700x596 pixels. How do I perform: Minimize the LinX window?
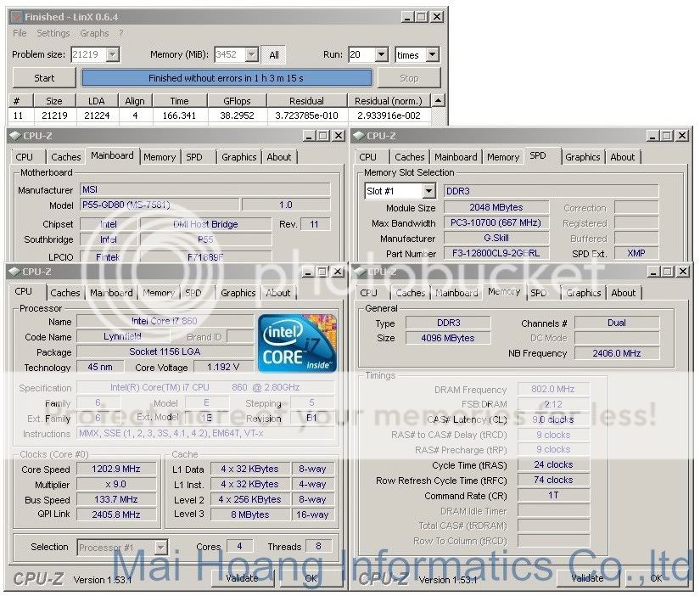pos(406,17)
